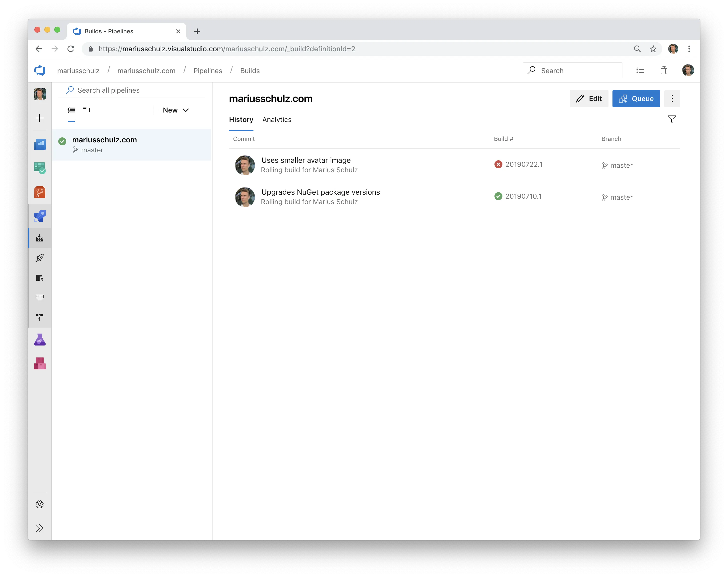Open the Library in the sidebar
The width and height of the screenshot is (728, 577).
(x=40, y=278)
